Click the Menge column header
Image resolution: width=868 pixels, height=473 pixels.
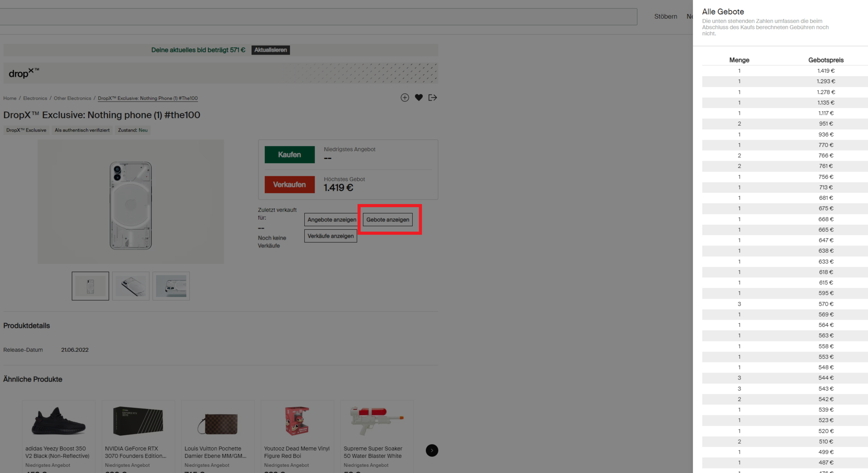(739, 60)
